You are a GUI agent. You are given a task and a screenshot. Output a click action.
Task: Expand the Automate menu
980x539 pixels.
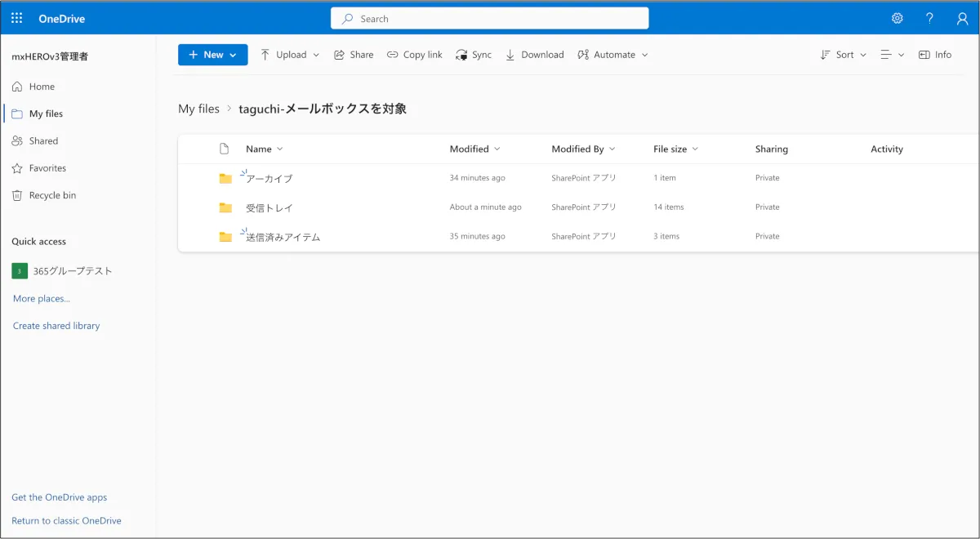coord(612,55)
